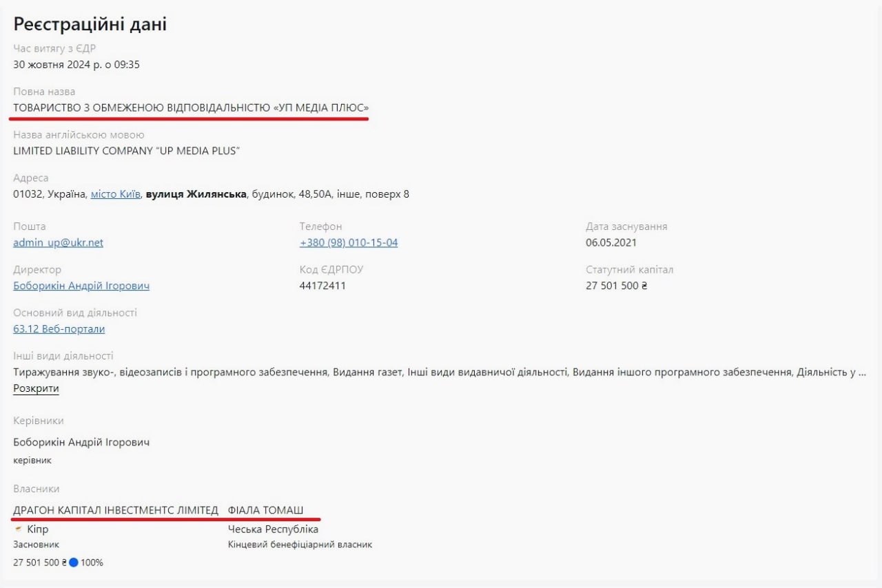The width and height of the screenshot is (882, 588).
Task: Select the extract time 30 жовтня 2024 р. о 09:35
Action: 76,65
